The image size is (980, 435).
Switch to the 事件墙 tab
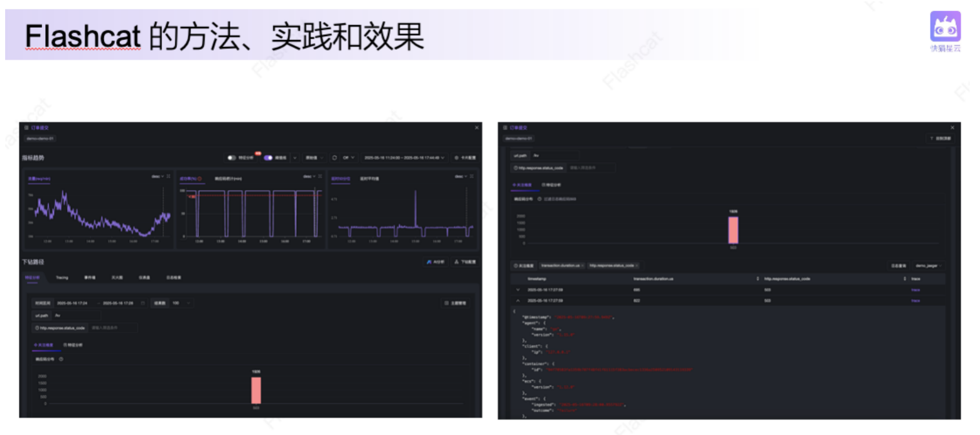[90, 278]
